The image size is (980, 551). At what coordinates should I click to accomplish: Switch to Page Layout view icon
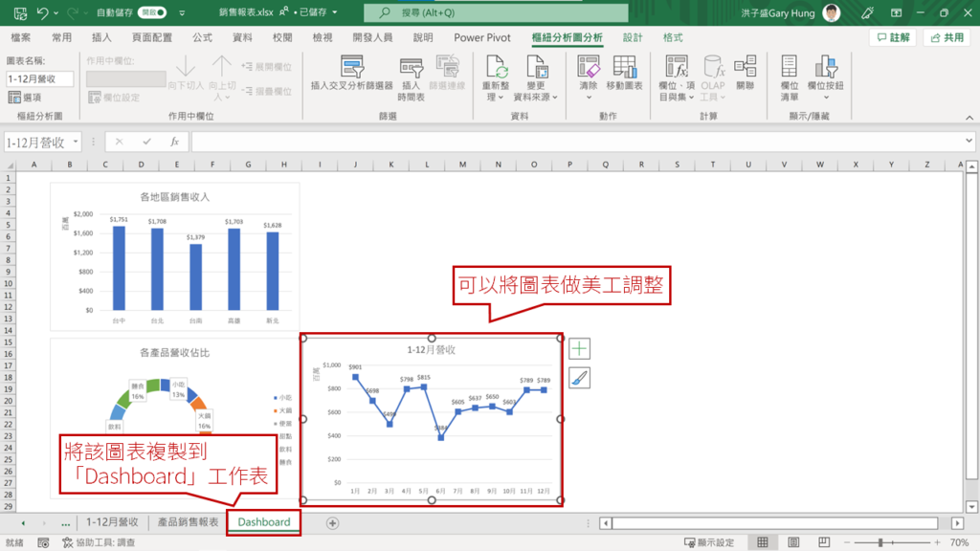click(x=793, y=542)
